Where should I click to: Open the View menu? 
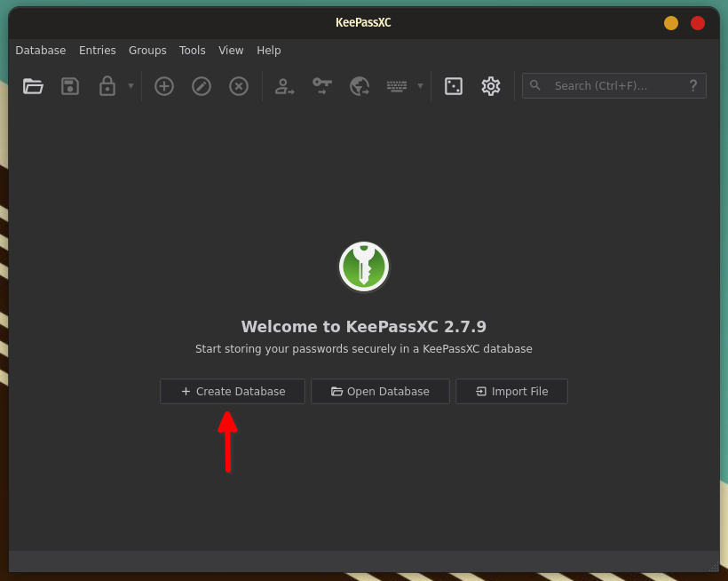[x=231, y=50]
